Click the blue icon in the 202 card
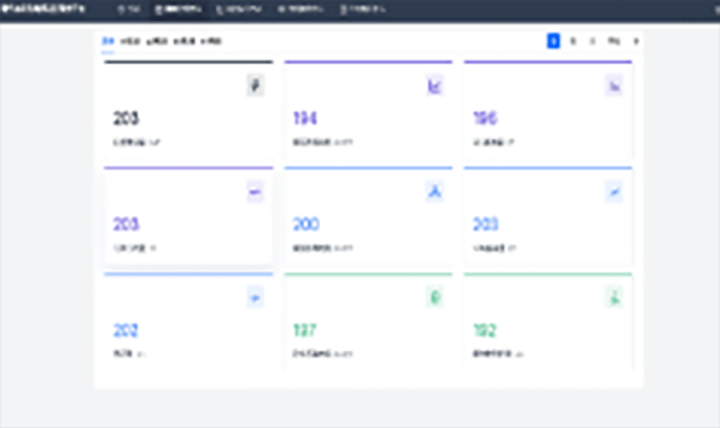The image size is (720, 428). [255, 297]
